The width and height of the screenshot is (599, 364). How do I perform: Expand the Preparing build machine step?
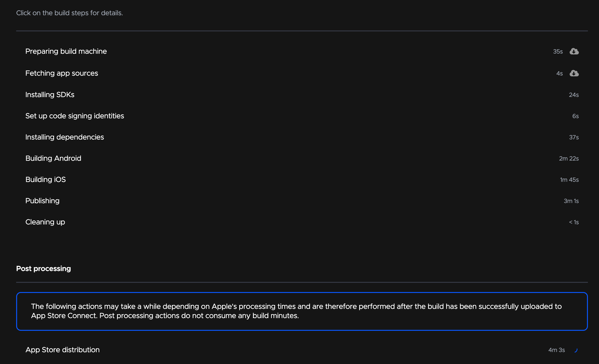[x=66, y=51]
